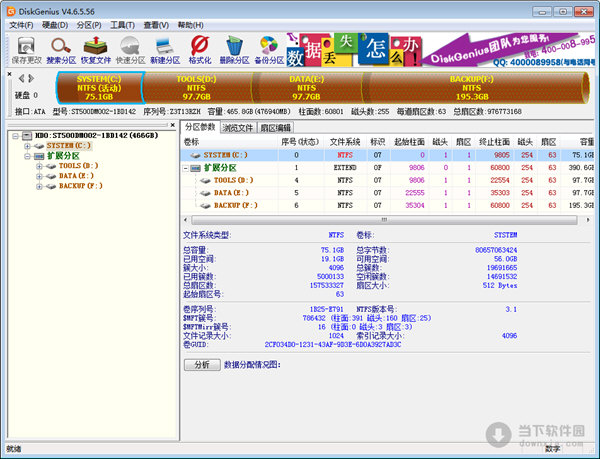This screenshot has height=459, width=600.
Task: Click the 标识 column header
Action: point(378,142)
